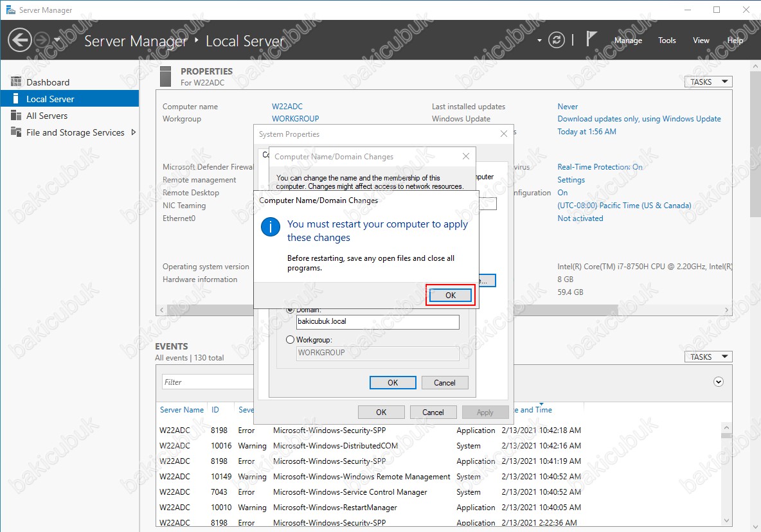The image size is (761, 532).
Task: Refresh Server Manager with the circular arrows icon
Action: tap(556, 40)
